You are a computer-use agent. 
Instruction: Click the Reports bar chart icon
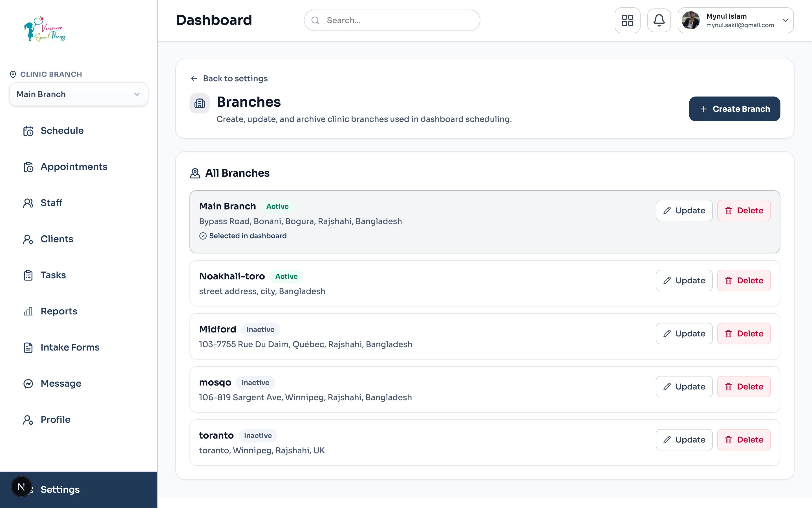[28, 311]
